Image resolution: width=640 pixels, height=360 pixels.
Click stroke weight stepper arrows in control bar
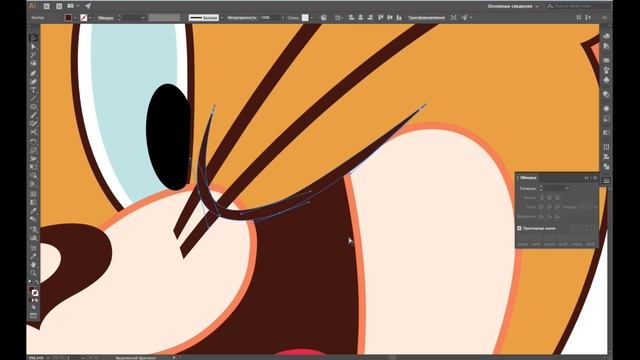point(119,18)
